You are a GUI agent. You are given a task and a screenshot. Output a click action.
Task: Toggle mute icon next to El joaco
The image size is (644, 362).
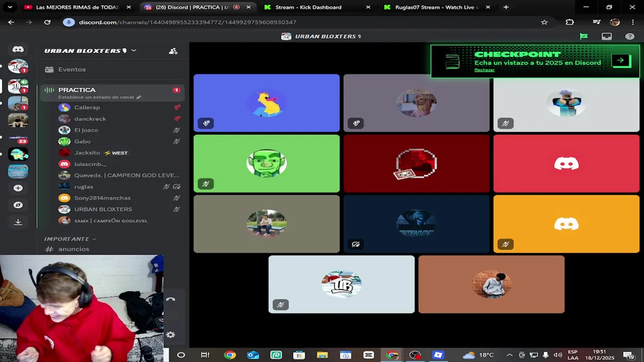point(177,130)
